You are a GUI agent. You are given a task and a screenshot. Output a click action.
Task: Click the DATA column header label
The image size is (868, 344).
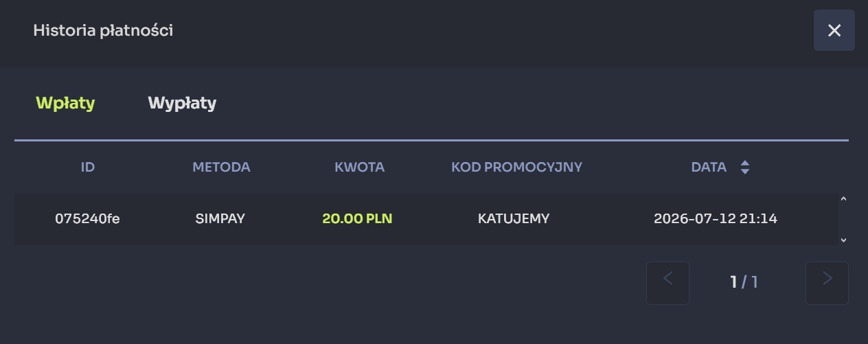point(709,167)
